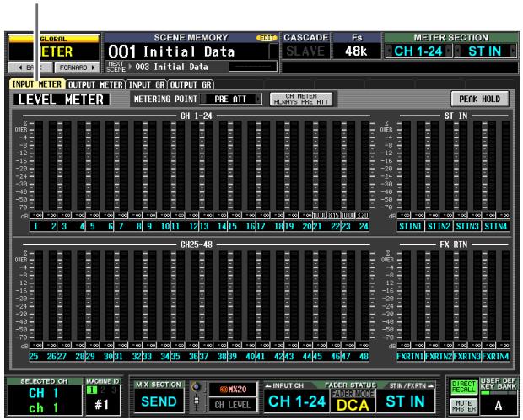523x420 pixels.
Task: Step CH 1-24 meter section right arrow
Action: 449,51
